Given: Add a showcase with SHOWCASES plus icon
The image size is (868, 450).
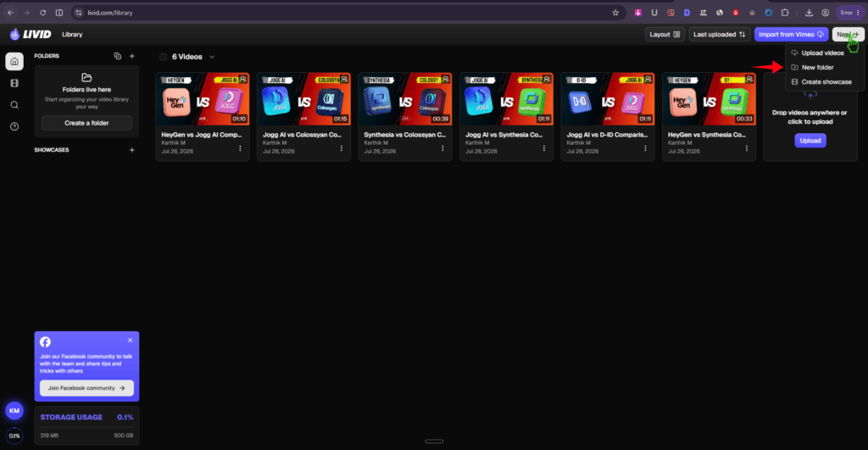Looking at the screenshot, I should click(x=131, y=150).
